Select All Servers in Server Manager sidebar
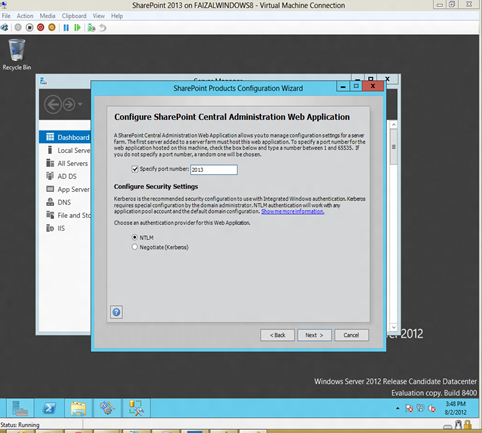Image resolution: width=482 pixels, height=433 pixels. 65,163
